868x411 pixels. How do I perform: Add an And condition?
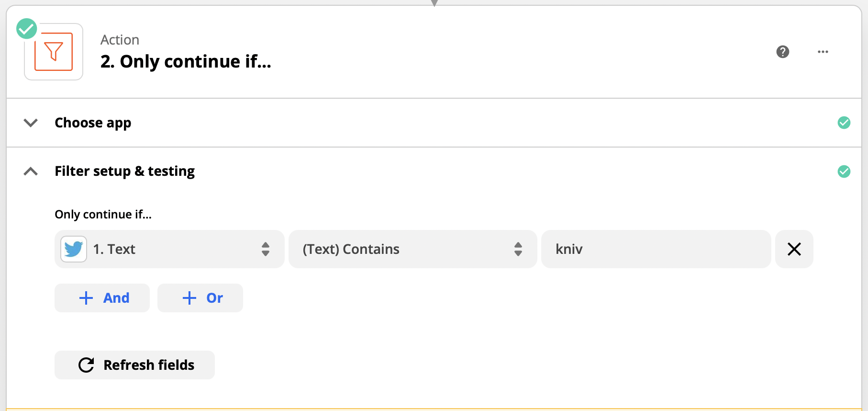(x=102, y=298)
